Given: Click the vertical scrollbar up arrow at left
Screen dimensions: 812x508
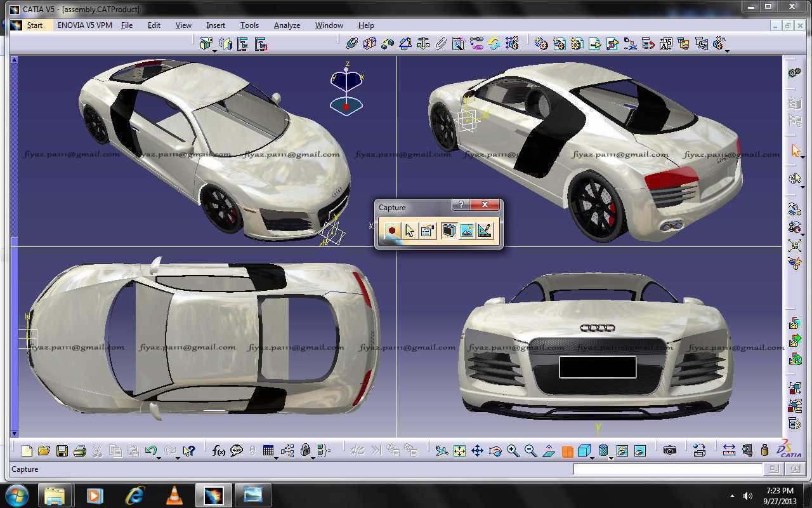Looking at the screenshot, I should (14, 60).
